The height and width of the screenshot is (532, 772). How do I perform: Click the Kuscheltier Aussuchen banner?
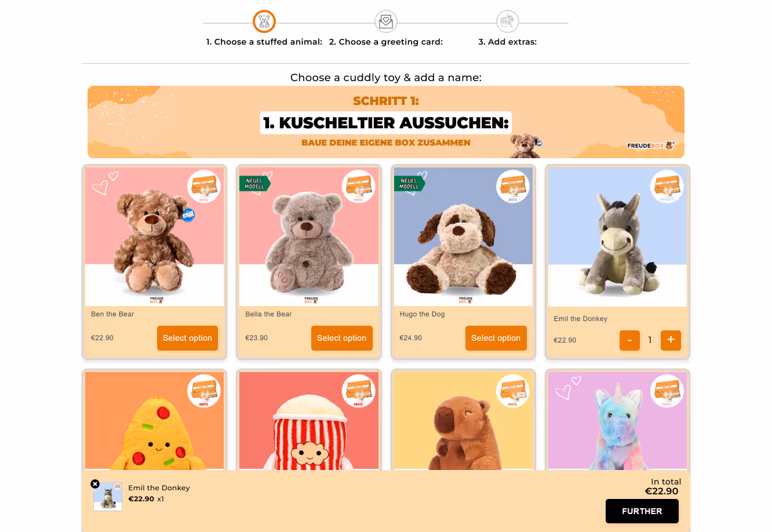(x=386, y=122)
